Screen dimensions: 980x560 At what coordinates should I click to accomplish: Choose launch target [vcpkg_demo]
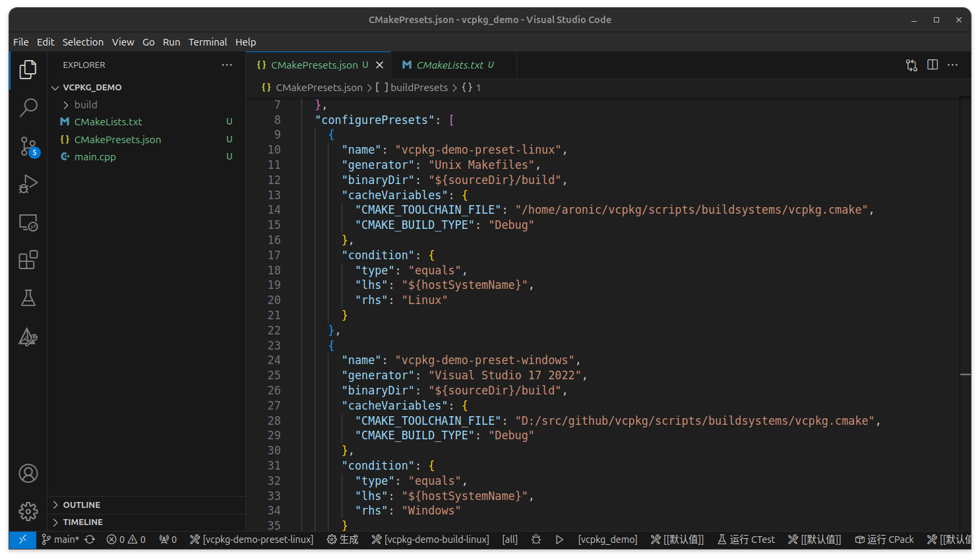point(607,540)
